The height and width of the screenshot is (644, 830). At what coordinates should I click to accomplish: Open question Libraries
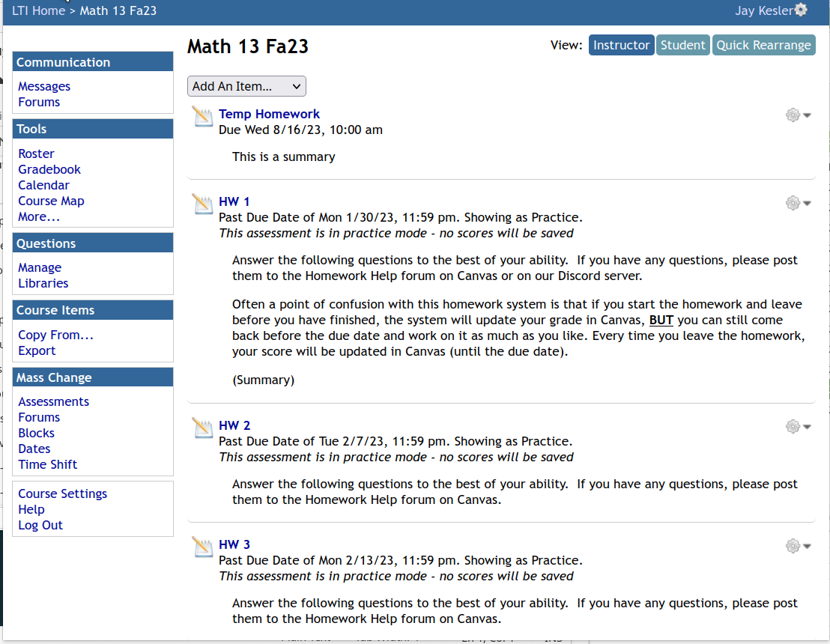pyautogui.click(x=43, y=284)
